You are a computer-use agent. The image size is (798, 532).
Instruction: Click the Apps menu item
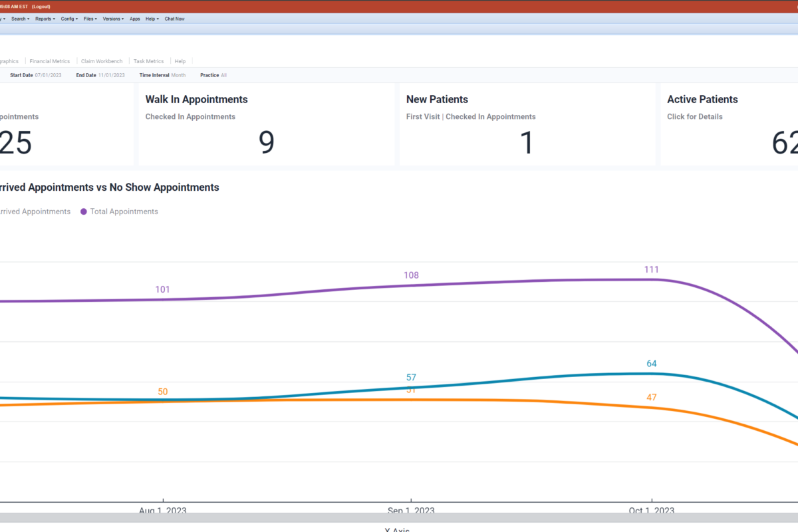coord(135,19)
